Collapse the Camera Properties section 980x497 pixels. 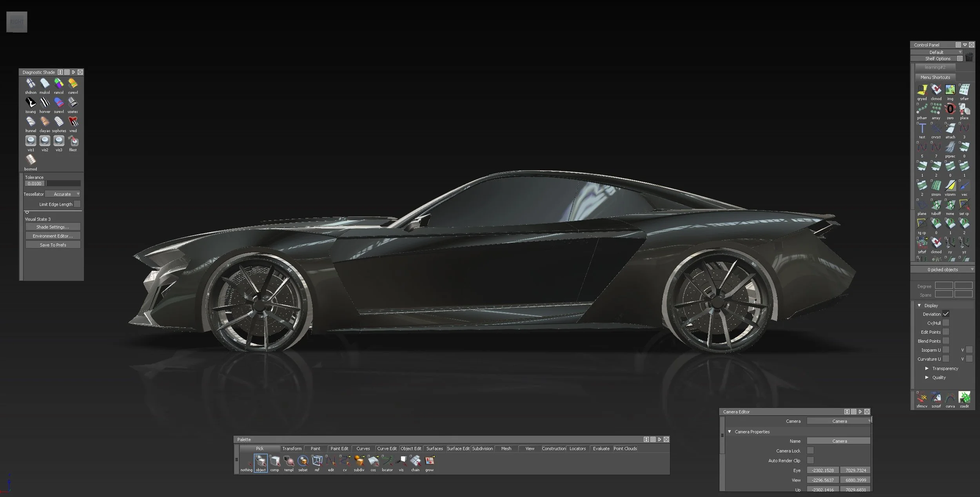(730, 431)
